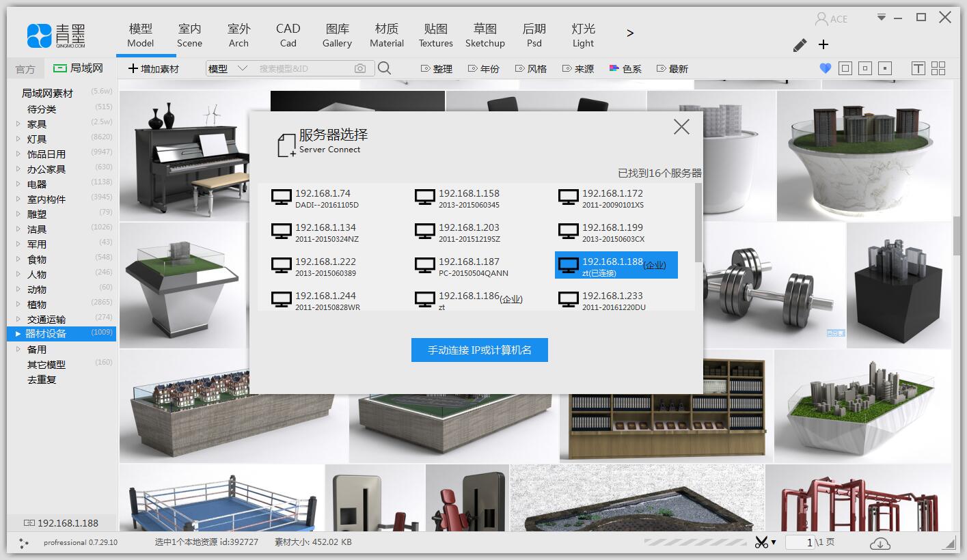Select server 192.168.1.199 in the list
Image resolution: width=967 pixels, height=560 pixels.
click(x=616, y=232)
